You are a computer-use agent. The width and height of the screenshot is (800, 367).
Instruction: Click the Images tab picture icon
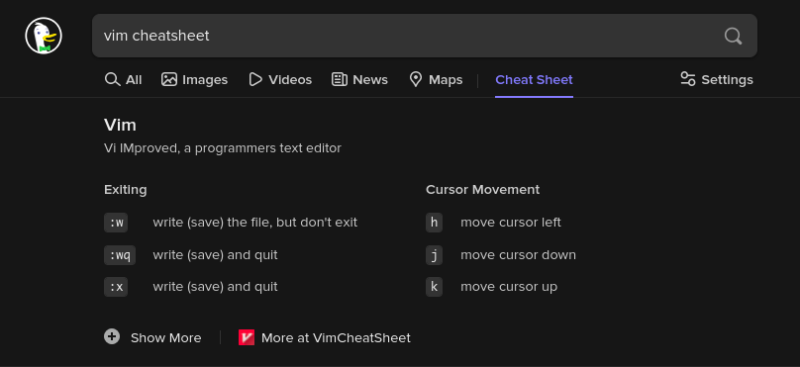point(169,79)
